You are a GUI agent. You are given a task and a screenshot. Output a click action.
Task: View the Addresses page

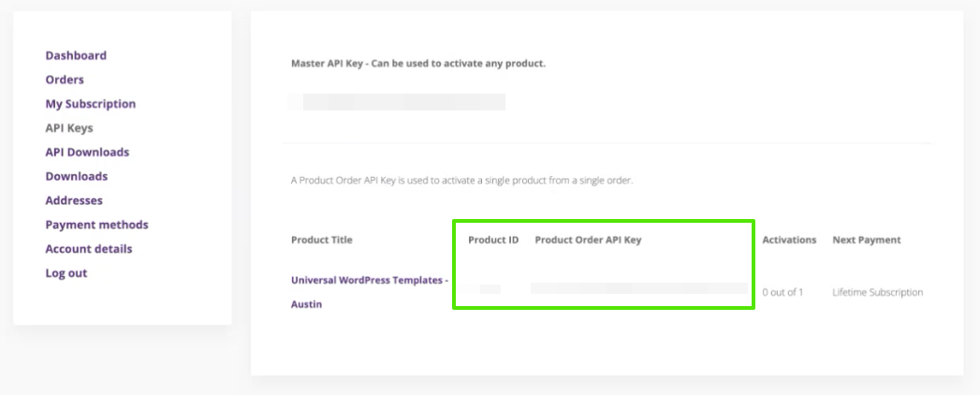click(74, 200)
